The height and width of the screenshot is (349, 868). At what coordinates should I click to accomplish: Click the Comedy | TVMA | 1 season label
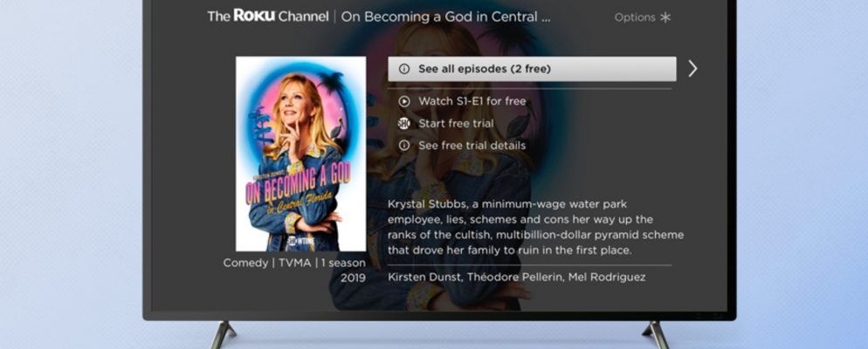pos(294,263)
